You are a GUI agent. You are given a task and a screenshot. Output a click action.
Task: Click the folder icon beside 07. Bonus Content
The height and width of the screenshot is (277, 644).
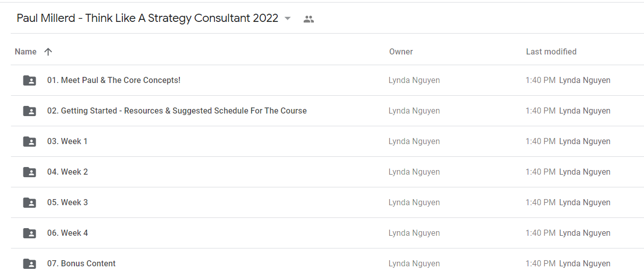tap(30, 264)
